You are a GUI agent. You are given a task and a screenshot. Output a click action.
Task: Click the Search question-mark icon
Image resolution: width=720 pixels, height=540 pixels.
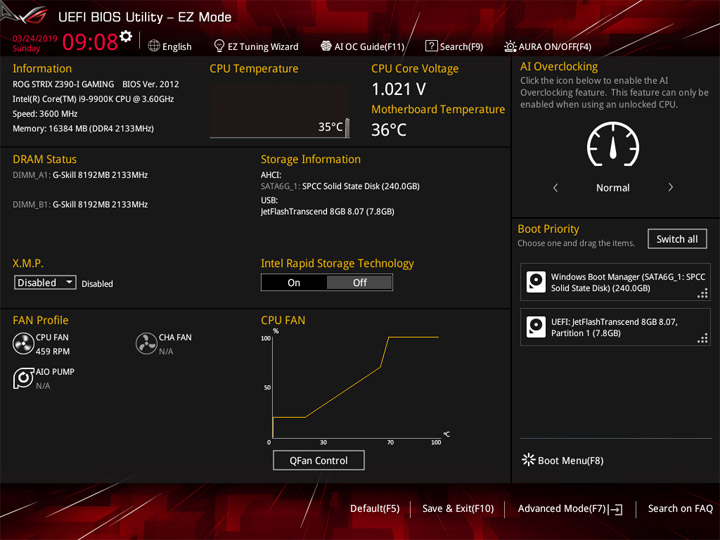431,46
